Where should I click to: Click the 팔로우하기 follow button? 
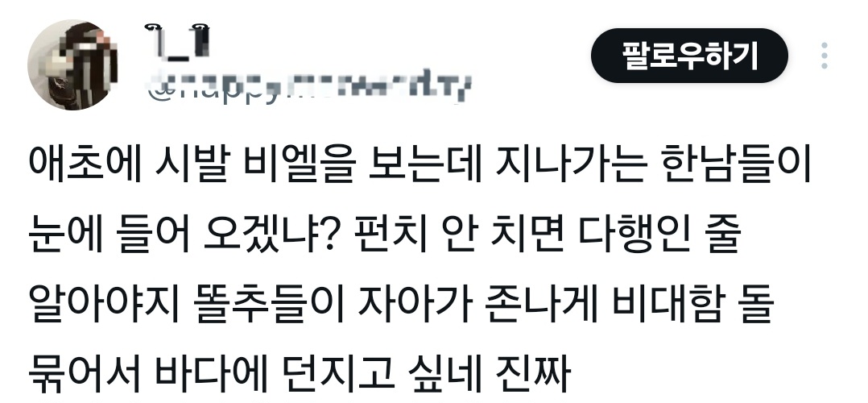point(689,56)
